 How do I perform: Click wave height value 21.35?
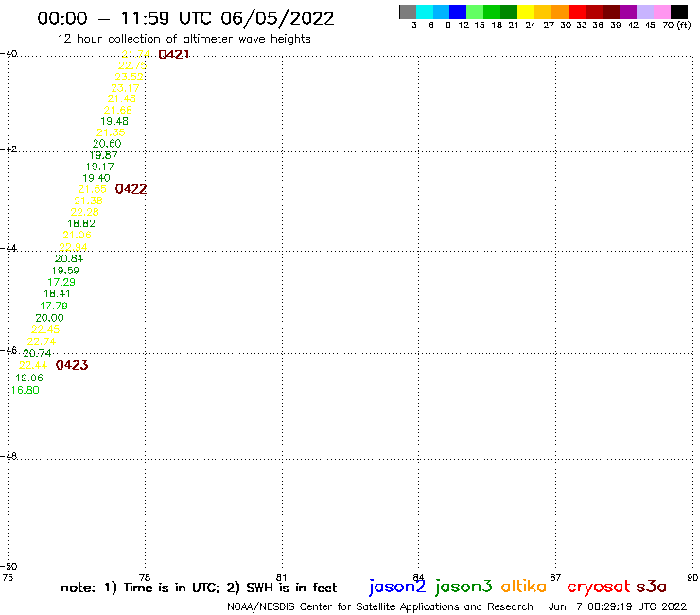tap(111, 132)
